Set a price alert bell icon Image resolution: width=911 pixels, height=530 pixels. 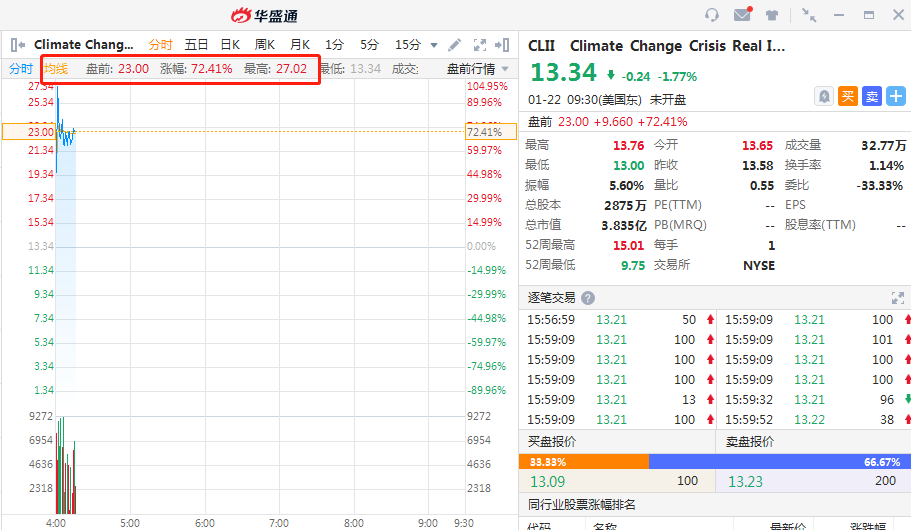(824, 96)
